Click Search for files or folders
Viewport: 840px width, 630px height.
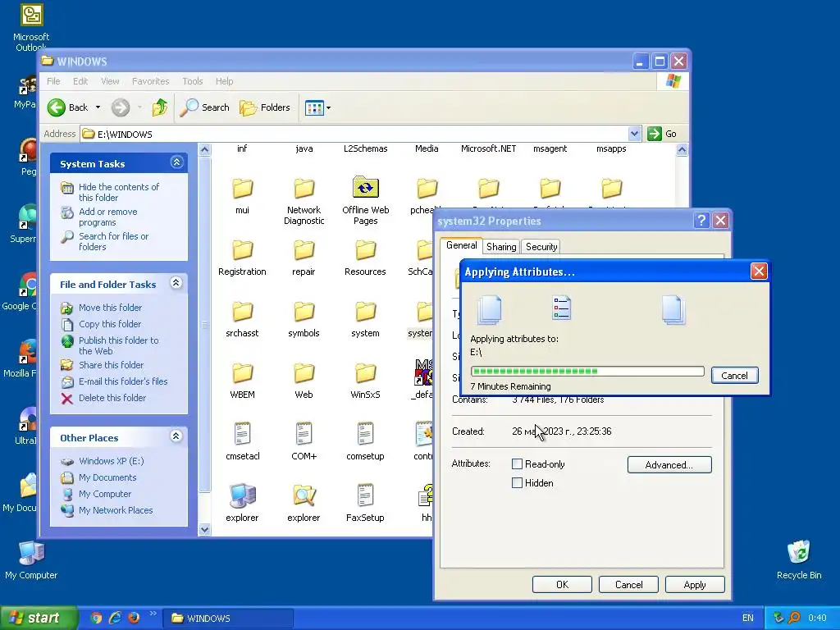tap(113, 242)
